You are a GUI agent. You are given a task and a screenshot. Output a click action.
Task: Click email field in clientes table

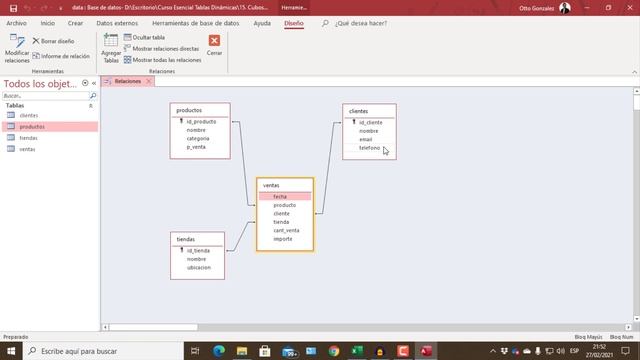366,139
